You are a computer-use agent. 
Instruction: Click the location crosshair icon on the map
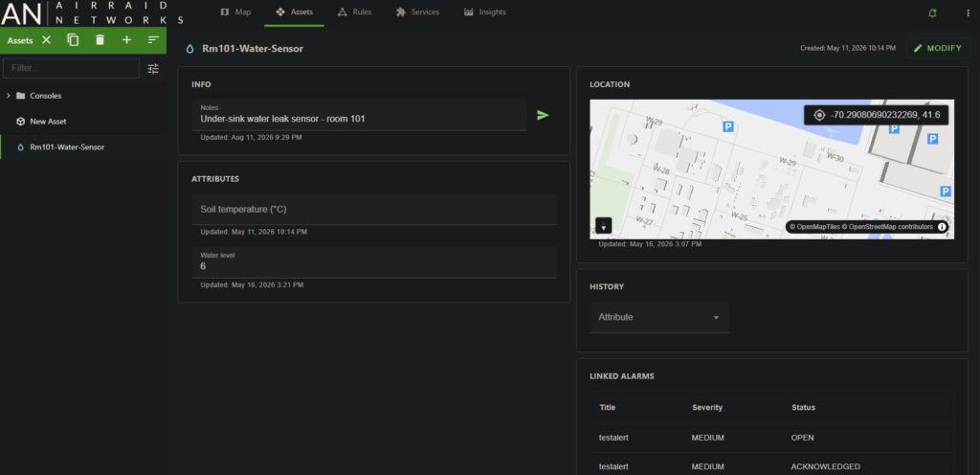click(x=819, y=115)
